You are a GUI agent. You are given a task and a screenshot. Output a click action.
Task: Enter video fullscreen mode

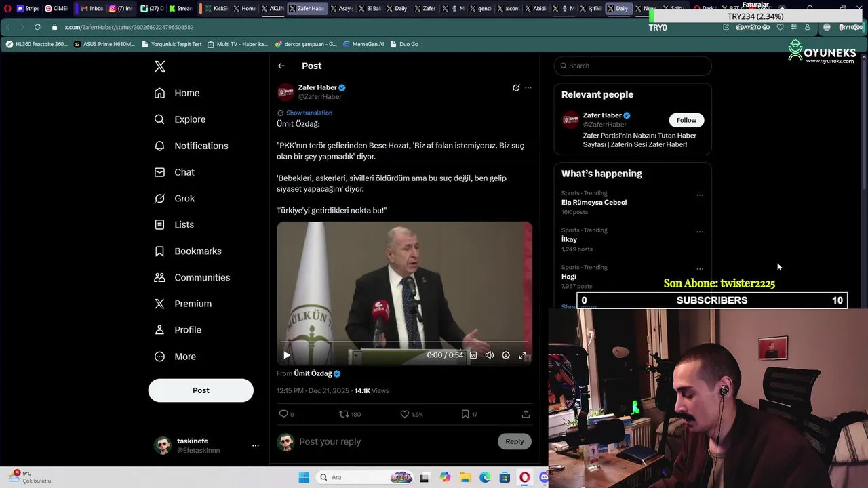tap(522, 355)
